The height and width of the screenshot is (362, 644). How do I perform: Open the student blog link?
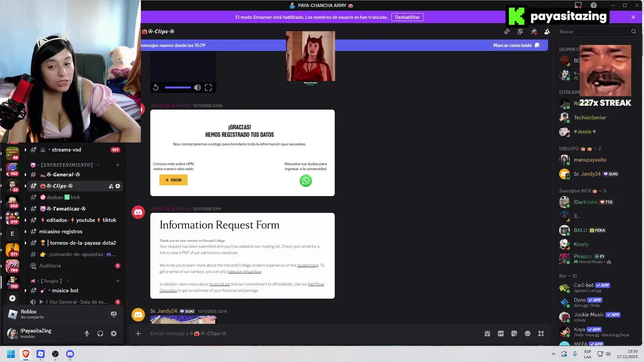(308, 265)
